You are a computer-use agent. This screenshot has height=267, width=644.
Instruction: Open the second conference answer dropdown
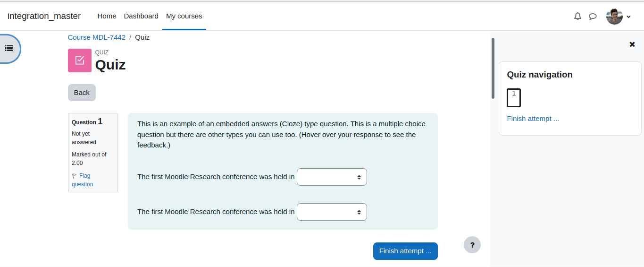tap(332, 212)
